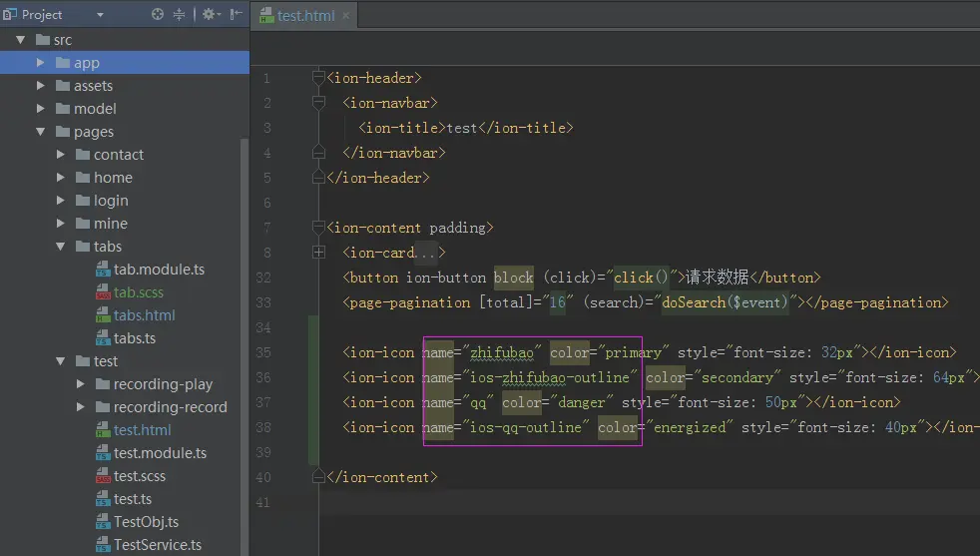Click the TestService.ts file icon
The height and width of the screenshot is (556, 980).
pos(103,545)
